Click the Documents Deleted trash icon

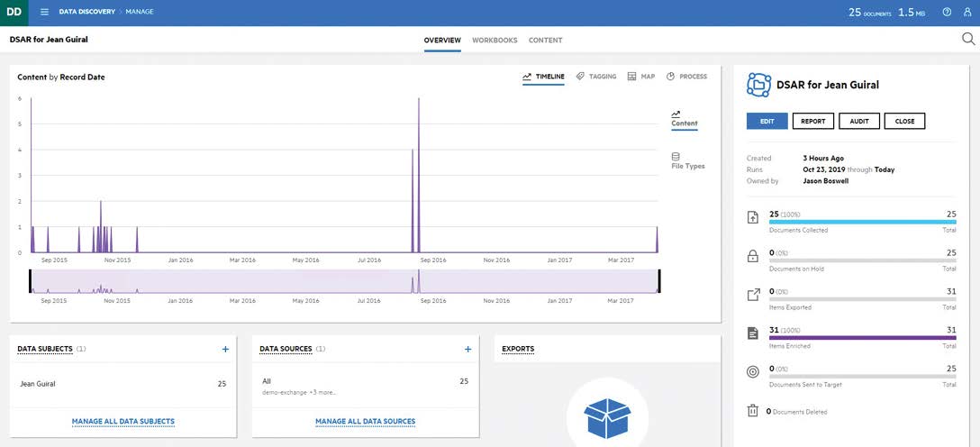[x=753, y=411]
